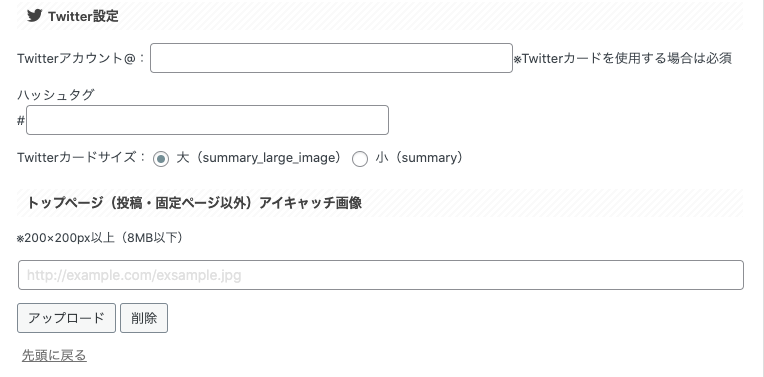Focus the Twitterアカウント@ input field

[331, 58]
